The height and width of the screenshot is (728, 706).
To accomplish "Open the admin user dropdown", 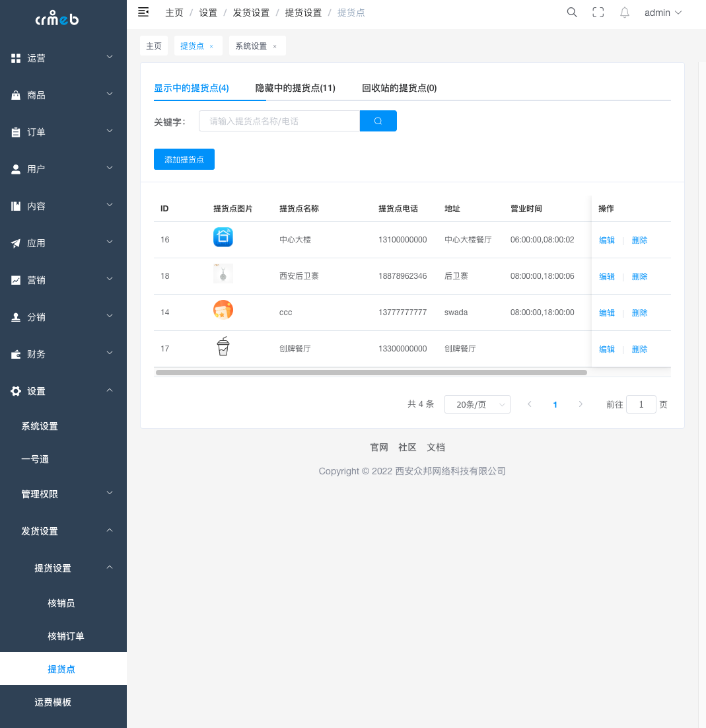I will tap(662, 13).
